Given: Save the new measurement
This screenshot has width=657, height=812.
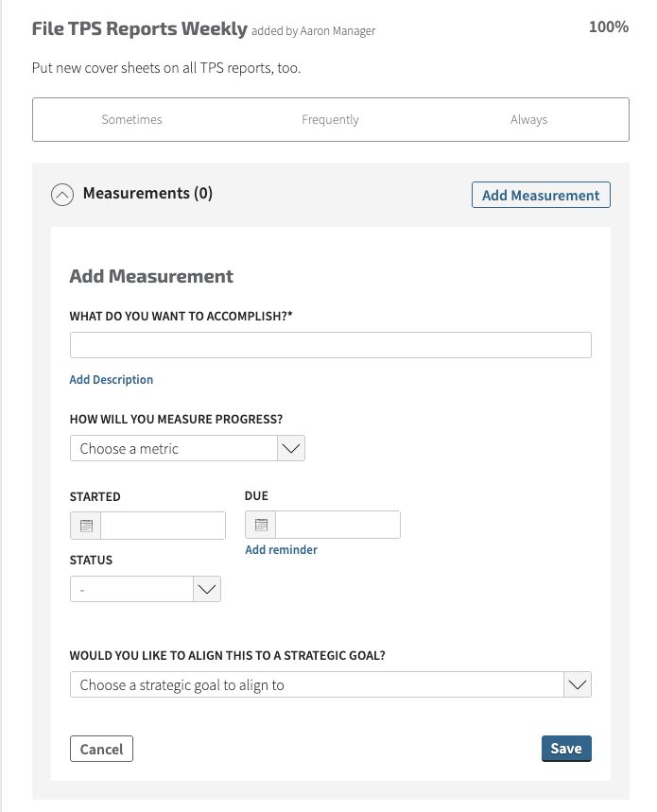Looking at the screenshot, I should (x=566, y=749).
